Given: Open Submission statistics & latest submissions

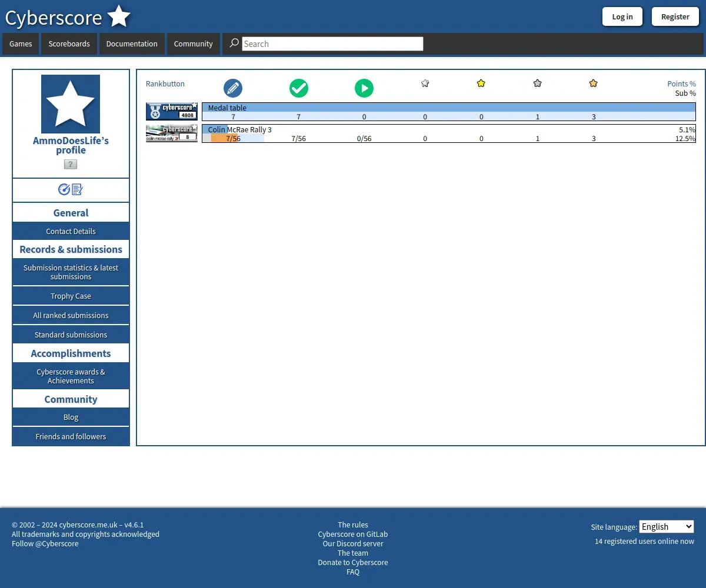Looking at the screenshot, I should click(71, 272).
